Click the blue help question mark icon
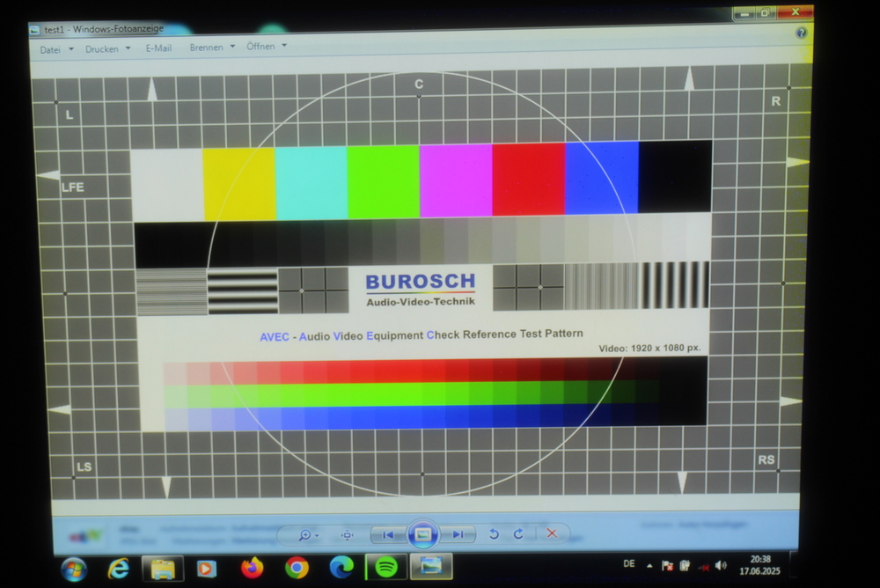Viewport: 880px width, 588px height. click(x=802, y=33)
